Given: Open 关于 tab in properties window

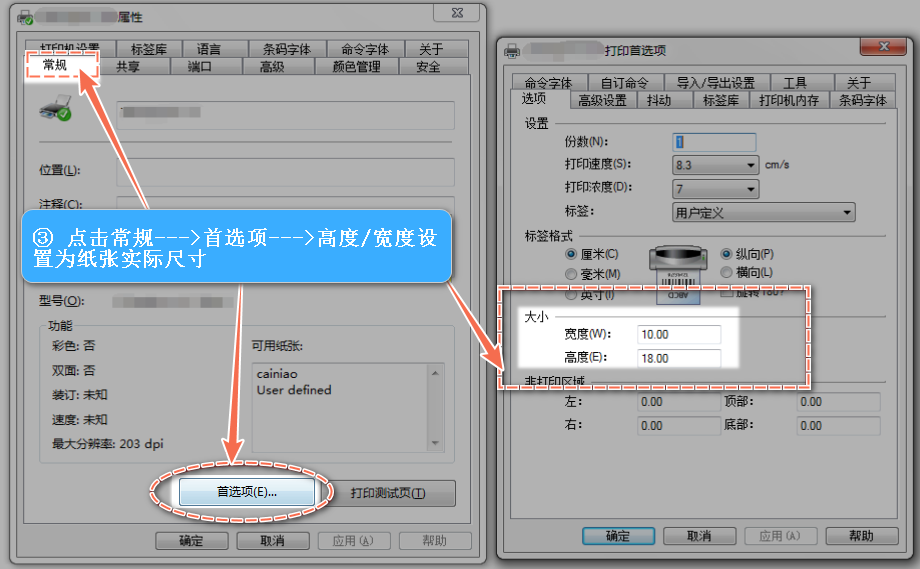Looking at the screenshot, I should click(x=431, y=49).
